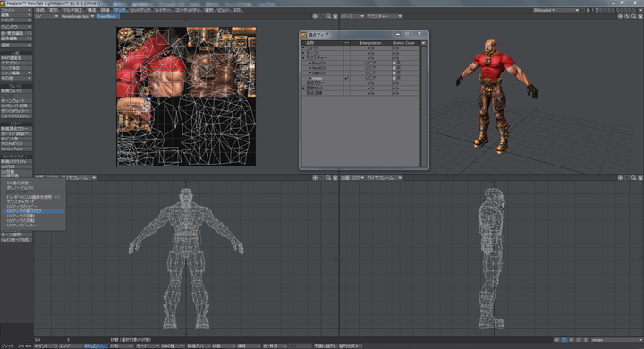
Task: Click the zoom magnifier of the front wireframe viewport
Action: tap(328, 178)
